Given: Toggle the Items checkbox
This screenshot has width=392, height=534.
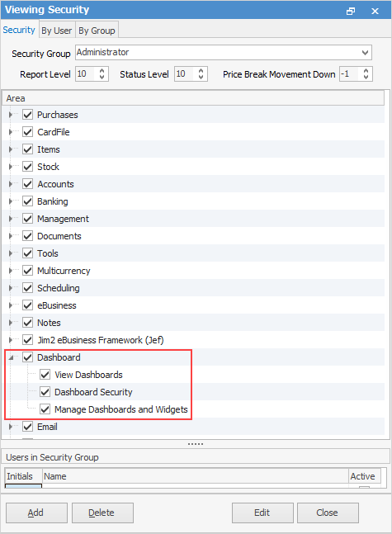Looking at the screenshot, I should coord(27,149).
